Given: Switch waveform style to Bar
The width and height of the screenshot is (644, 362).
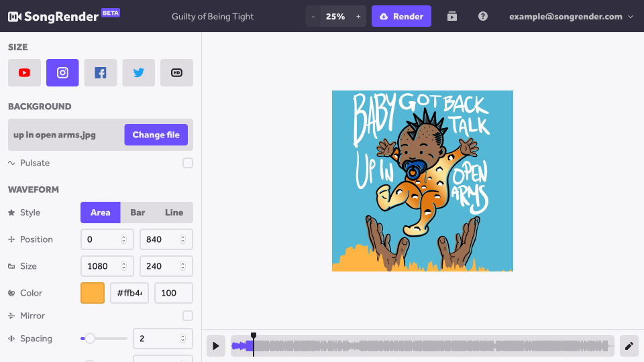Looking at the screenshot, I should [x=138, y=213].
